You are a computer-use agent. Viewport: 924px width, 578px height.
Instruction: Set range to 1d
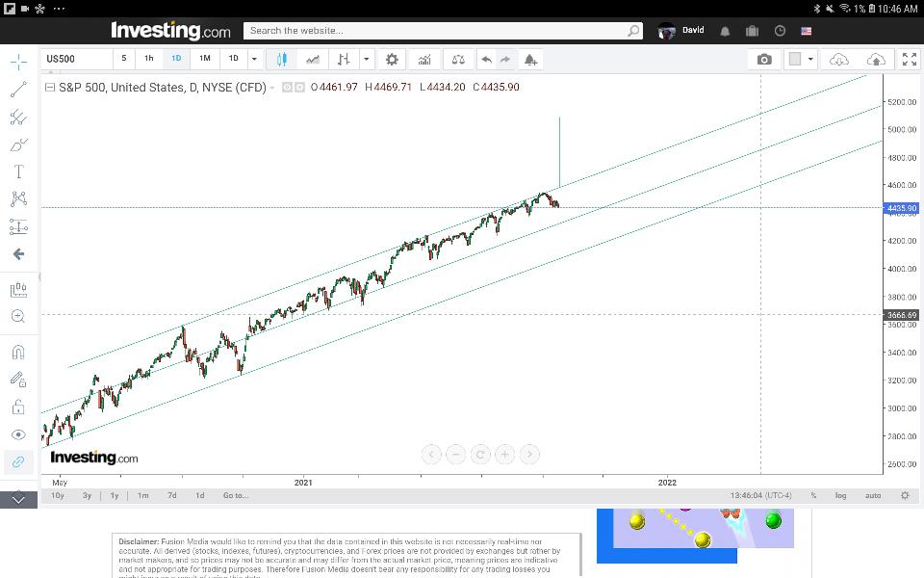pos(200,495)
